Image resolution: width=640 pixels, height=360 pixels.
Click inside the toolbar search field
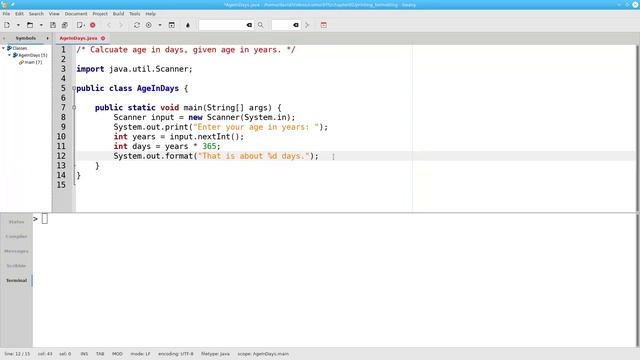pos(222,25)
